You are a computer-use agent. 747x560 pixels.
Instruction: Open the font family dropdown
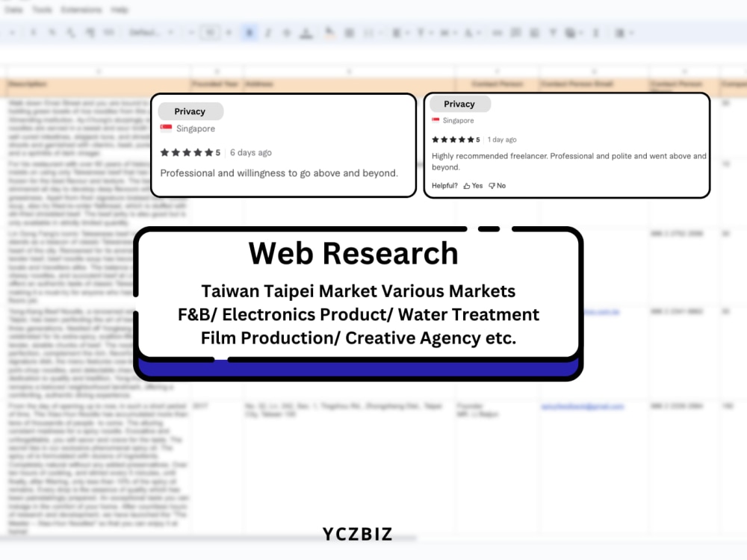click(x=151, y=33)
